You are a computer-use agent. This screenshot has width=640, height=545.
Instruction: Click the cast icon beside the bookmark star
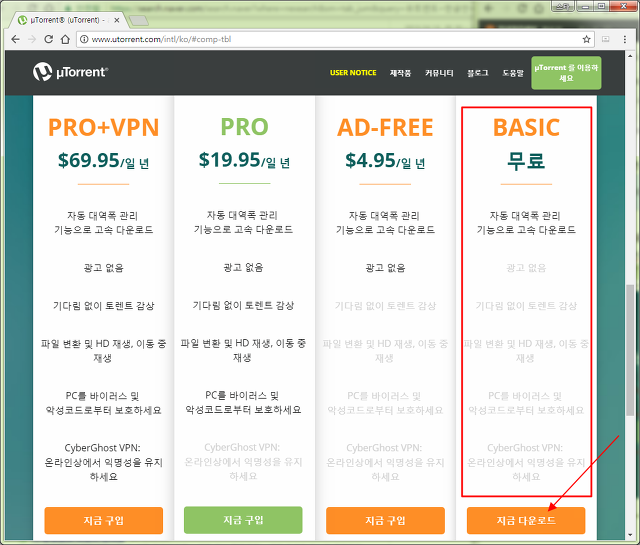pyautogui.click(x=606, y=39)
